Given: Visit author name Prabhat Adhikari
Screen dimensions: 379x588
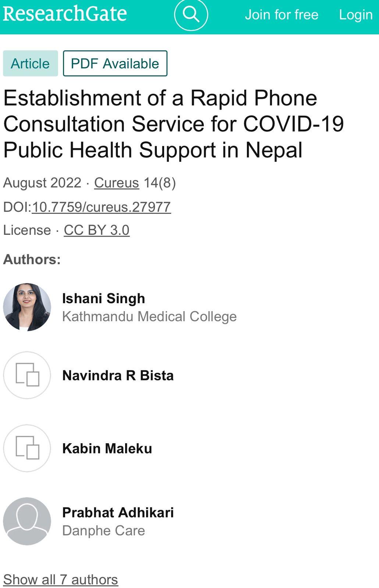Looking at the screenshot, I should [x=118, y=512].
